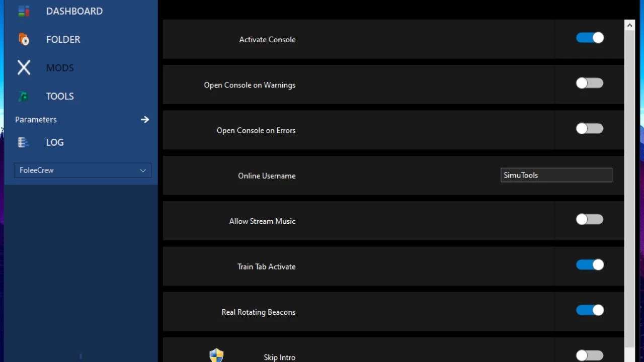Click the Folder icon in sidebar
The image size is (644, 362).
(24, 39)
